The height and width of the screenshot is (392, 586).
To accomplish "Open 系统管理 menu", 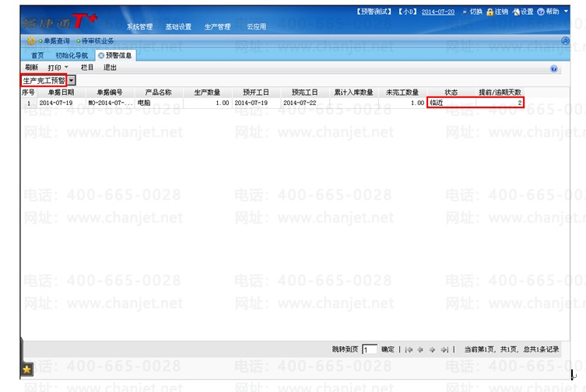I will click(x=139, y=27).
